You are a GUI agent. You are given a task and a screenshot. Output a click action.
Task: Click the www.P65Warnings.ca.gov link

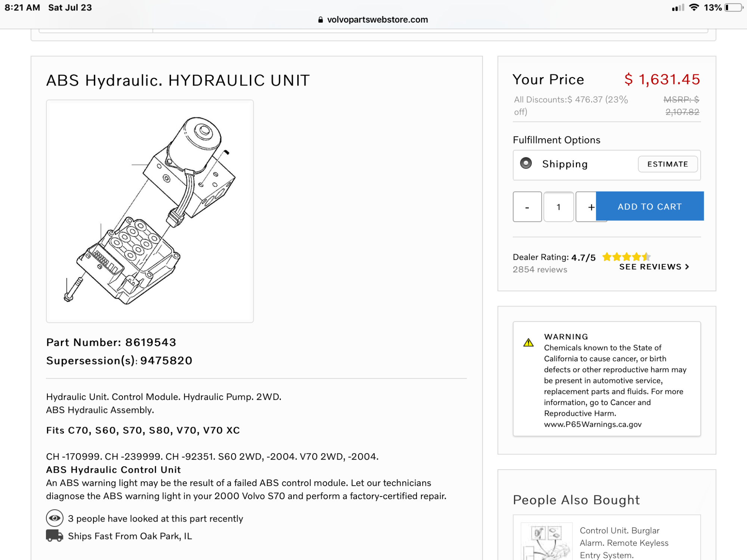(x=593, y=424)
